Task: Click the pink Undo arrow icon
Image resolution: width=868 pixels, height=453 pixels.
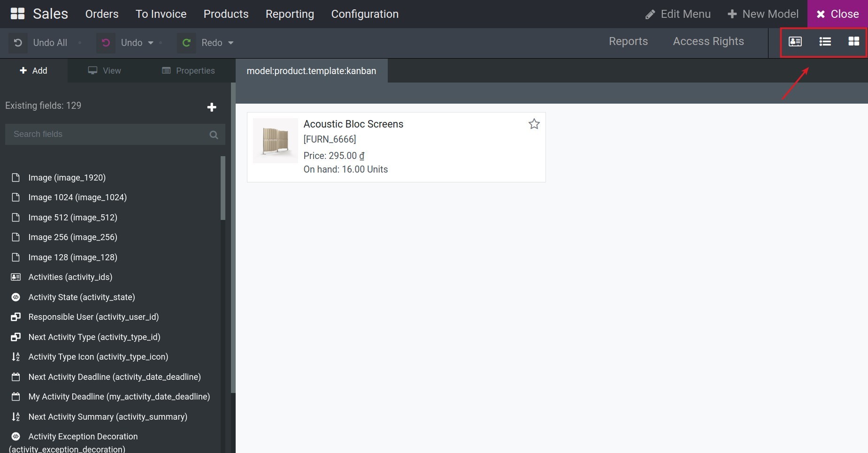Action: pyautogui.click(x=106, y=43)
